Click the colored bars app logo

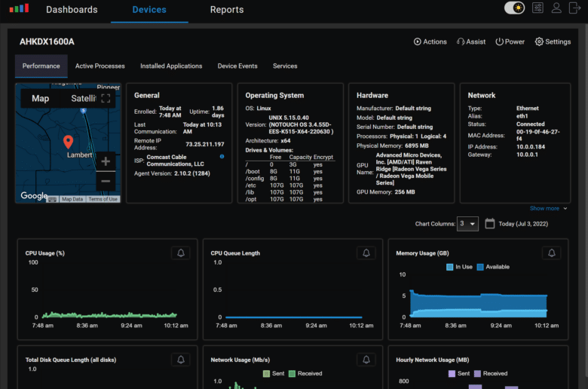click(19, 8)
